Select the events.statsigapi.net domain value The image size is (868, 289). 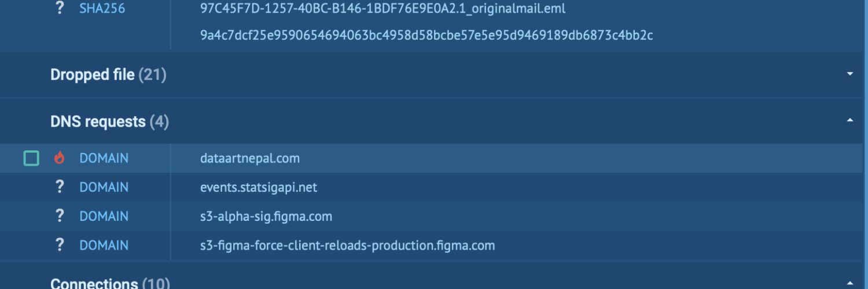[x=259, y=187]
